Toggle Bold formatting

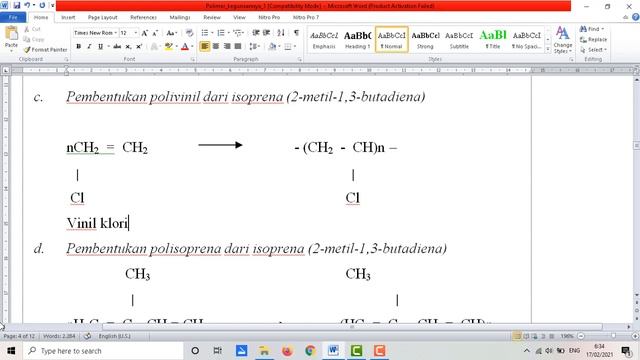click(x=78, y=47)
